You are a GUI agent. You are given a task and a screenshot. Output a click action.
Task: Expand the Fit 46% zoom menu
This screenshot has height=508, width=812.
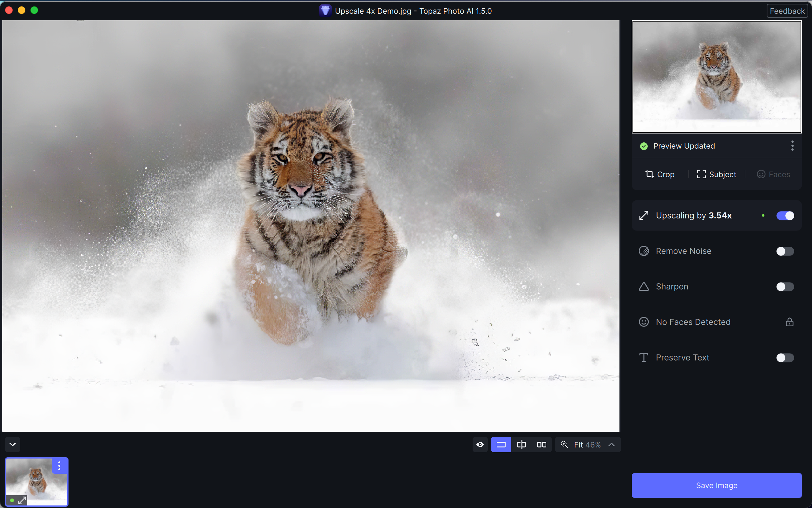pos(611,445)
